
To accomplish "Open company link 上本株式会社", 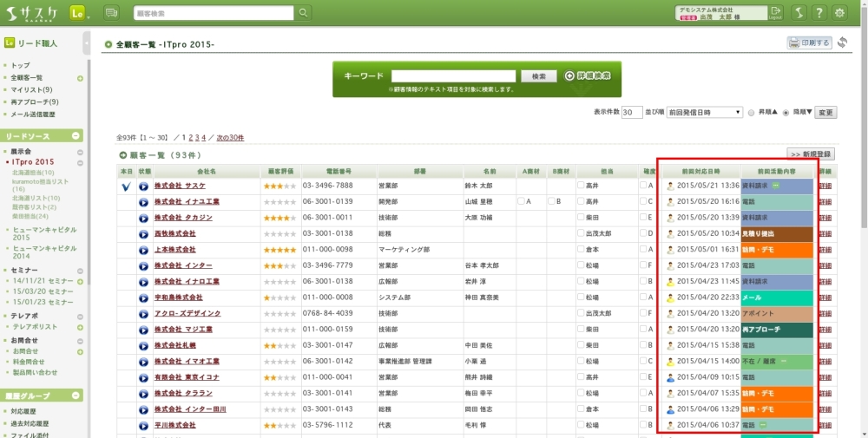I will (x=174, y=250).
